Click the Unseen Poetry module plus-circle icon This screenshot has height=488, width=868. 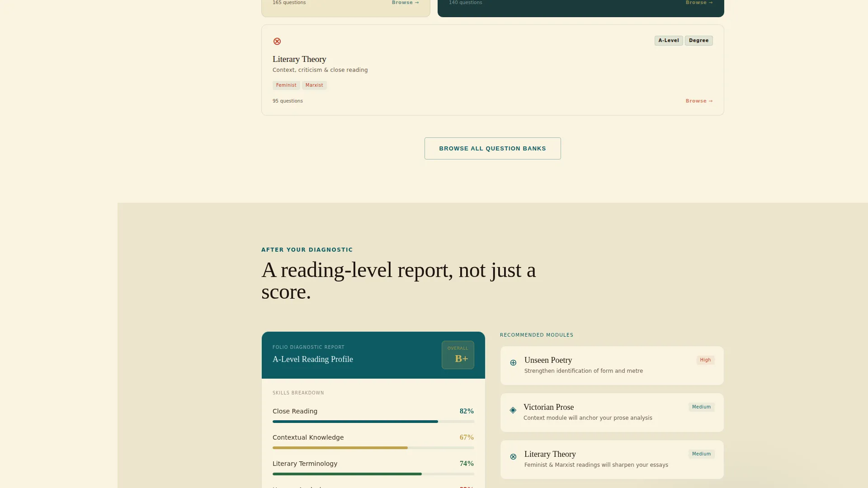pyautogui.click(x=513, y=363)
